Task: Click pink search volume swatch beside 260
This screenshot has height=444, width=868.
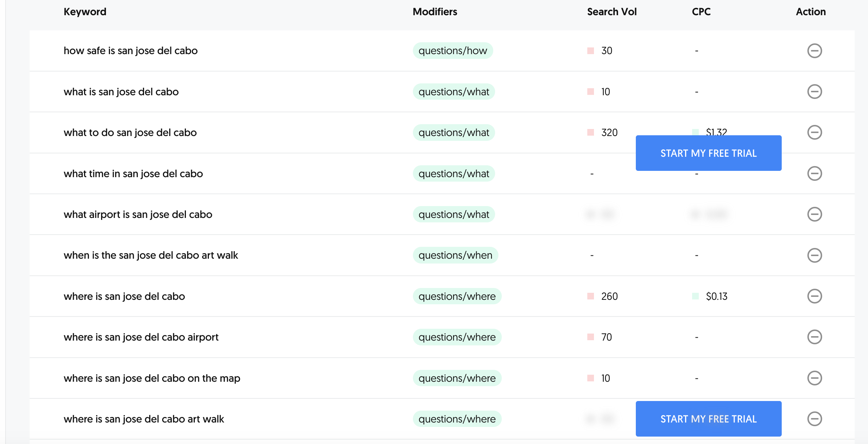Action: [x=591, y=296]
